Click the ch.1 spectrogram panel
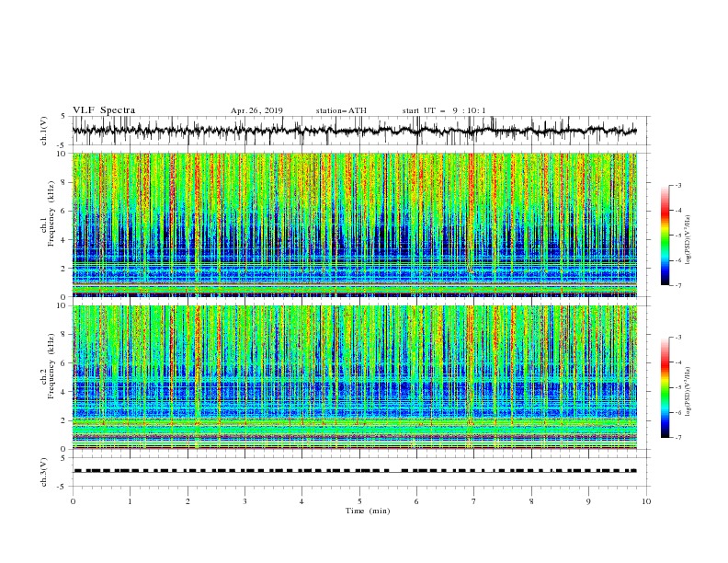Image resolution: width=728 pixels, height=563 pixels. (355, 224)
